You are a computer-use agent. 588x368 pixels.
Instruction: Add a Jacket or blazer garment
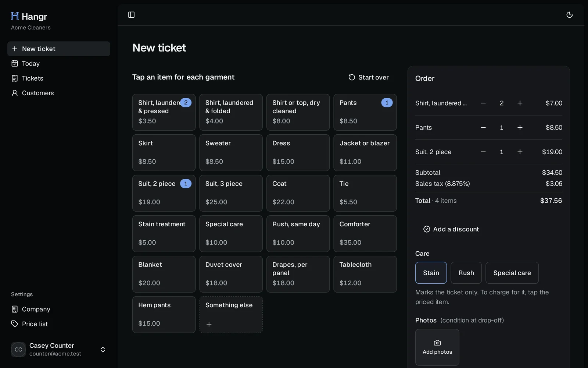[365, 153]
